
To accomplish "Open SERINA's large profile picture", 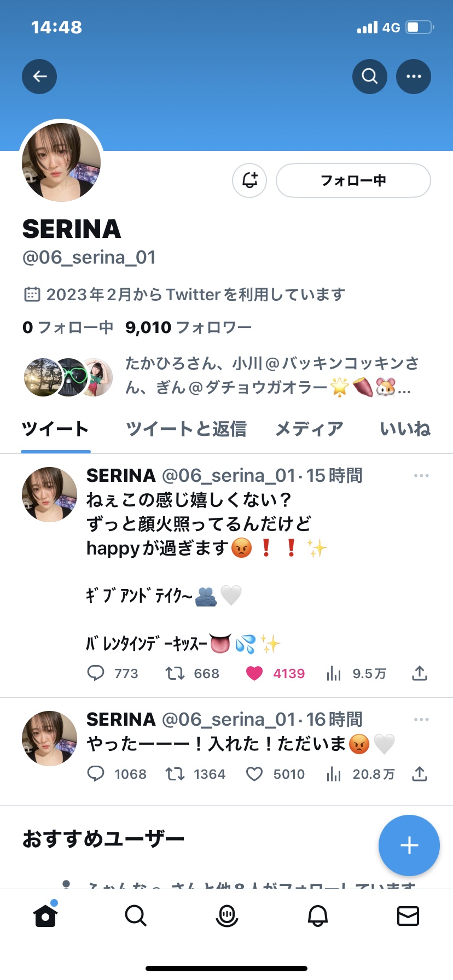I will coord(61,162).
